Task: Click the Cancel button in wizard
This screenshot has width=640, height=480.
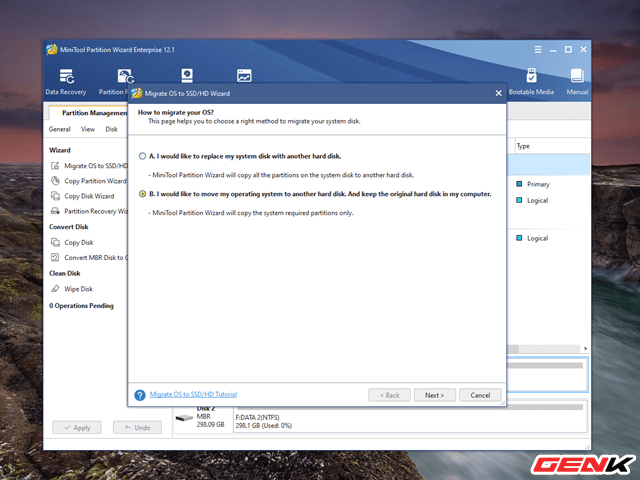Action: [480, 395]
